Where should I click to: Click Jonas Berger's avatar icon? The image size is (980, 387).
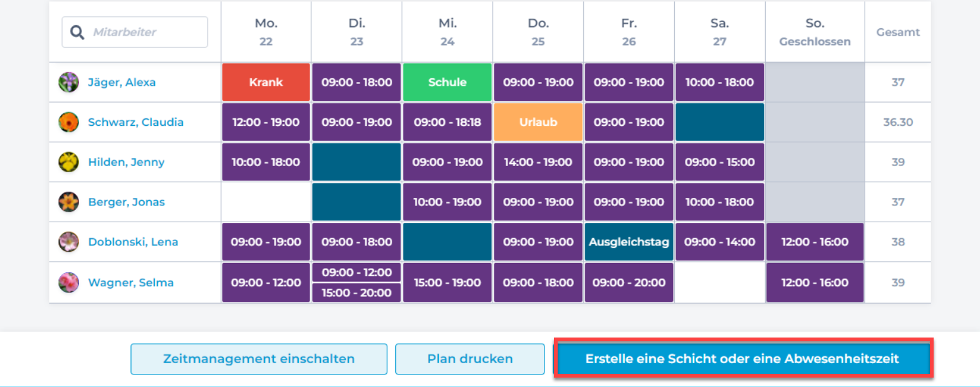click(x=68, y=202)
